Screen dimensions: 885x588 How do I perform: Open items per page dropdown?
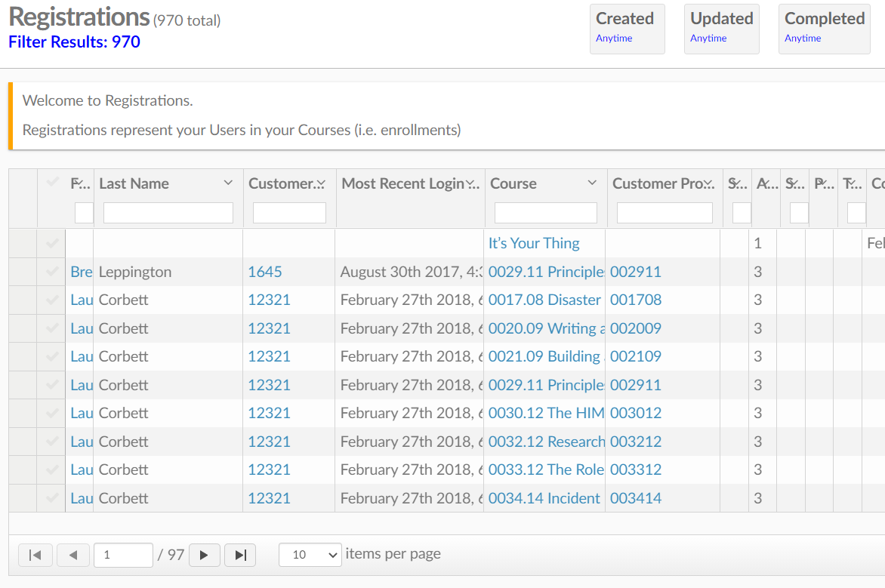tap(310, 556)
